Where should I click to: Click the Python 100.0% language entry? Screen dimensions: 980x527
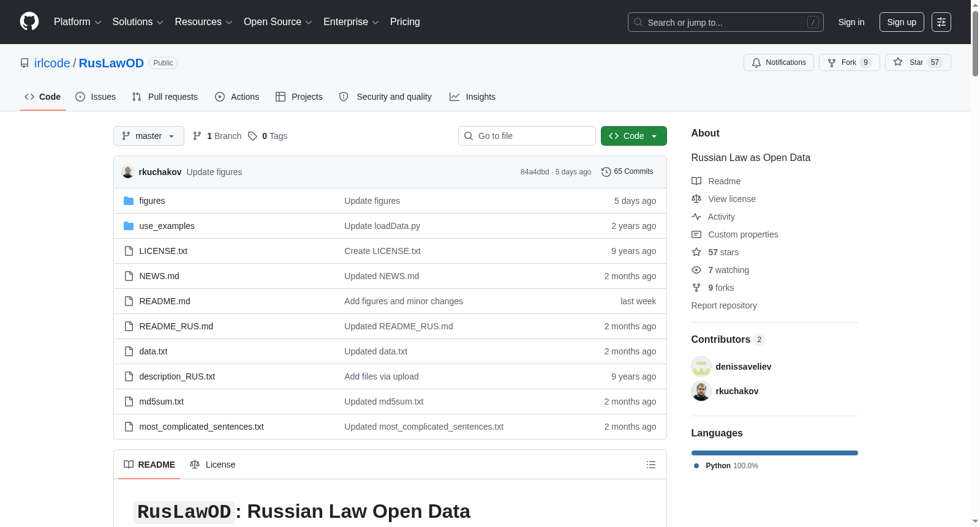point(726,466)
